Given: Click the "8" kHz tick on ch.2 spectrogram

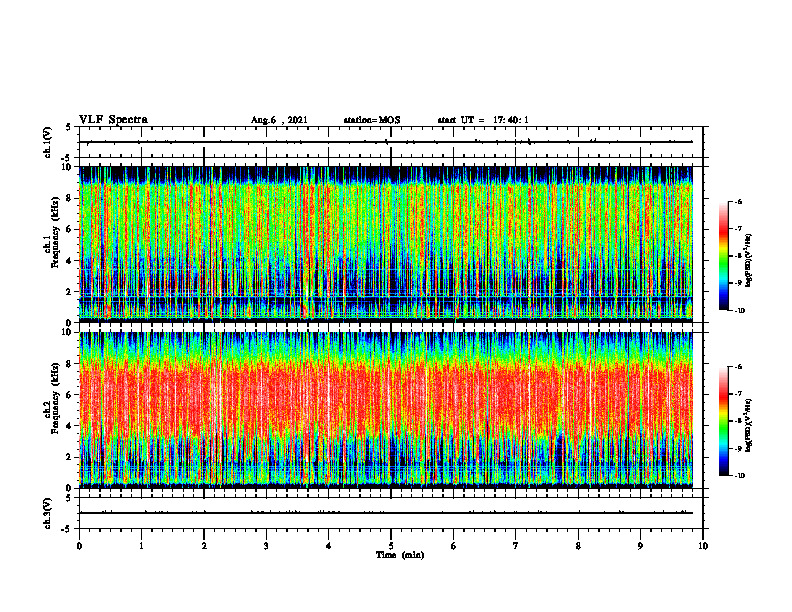Looking at the screenshot, I should (x=70, y=364).
